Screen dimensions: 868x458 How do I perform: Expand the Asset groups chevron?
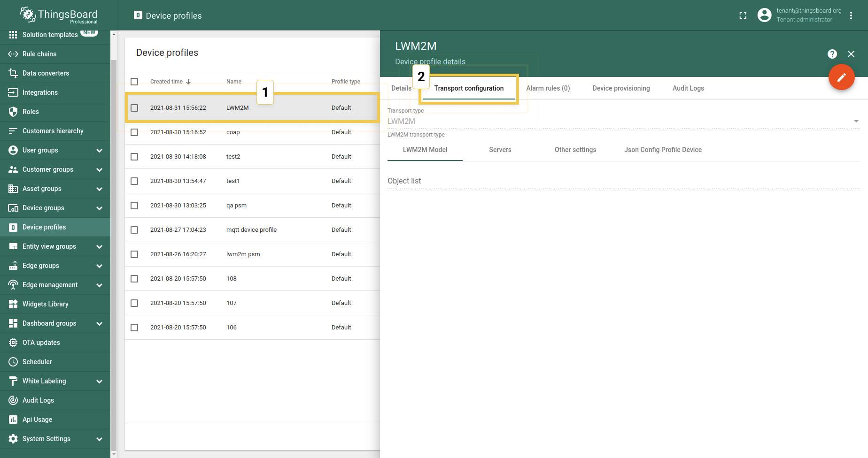[x=99, y=189]
